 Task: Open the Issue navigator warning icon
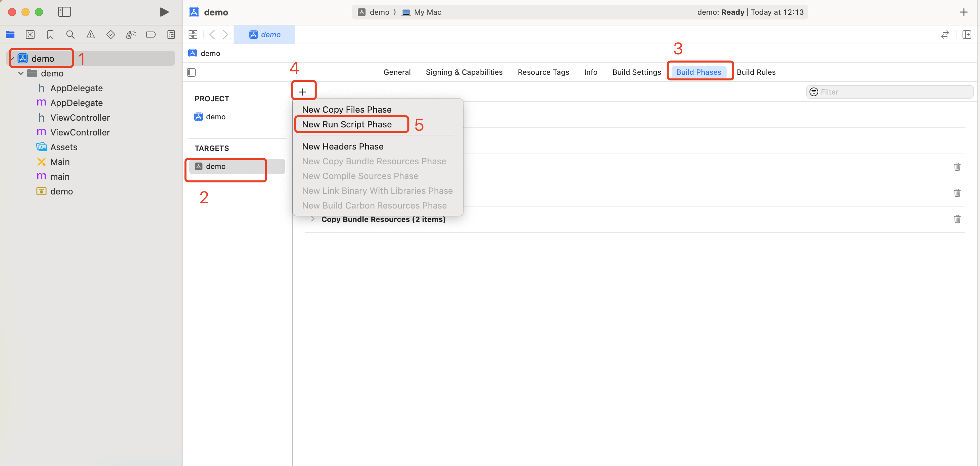tap(91, 35)
